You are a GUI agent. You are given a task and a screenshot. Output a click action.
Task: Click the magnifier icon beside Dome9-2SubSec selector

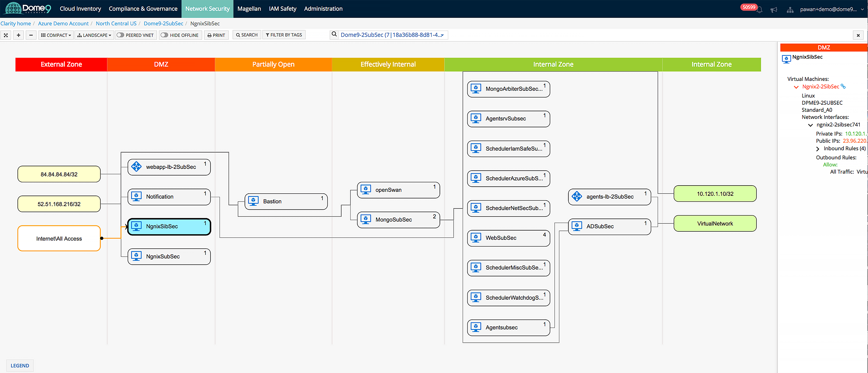334,34
